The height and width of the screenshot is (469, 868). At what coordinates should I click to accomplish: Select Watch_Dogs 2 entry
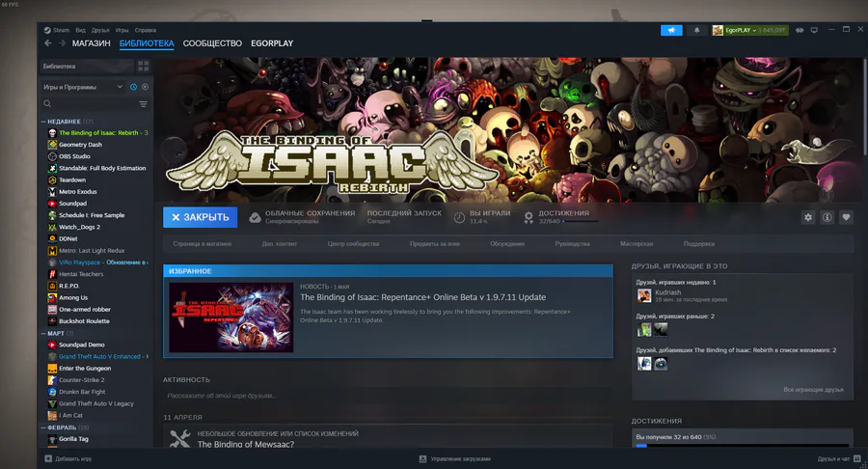click(79, 227)
